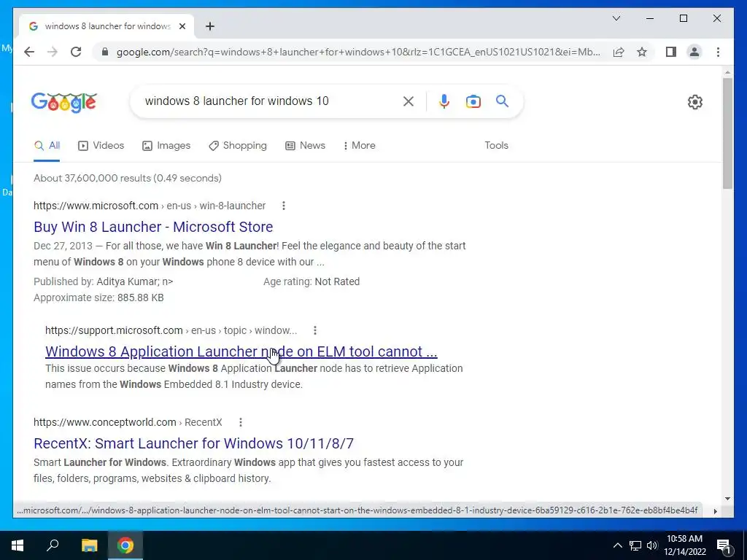Click the https://www.microsoft.com breadcrumb URL
Image resolution: width=747 pixels, height=560 pixels.
coord(96,206)
